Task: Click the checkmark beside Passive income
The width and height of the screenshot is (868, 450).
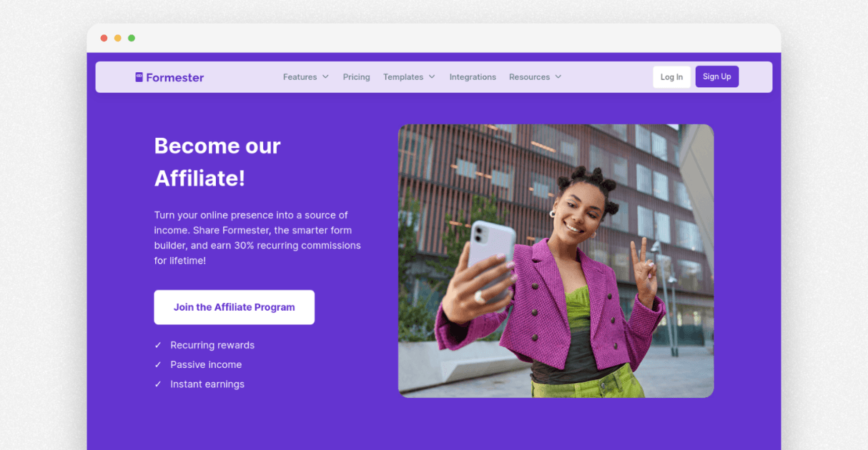Action: click(158, 364)
